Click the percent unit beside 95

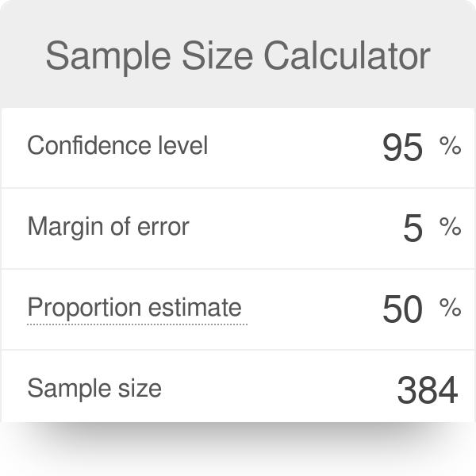(x=450, y=145)
